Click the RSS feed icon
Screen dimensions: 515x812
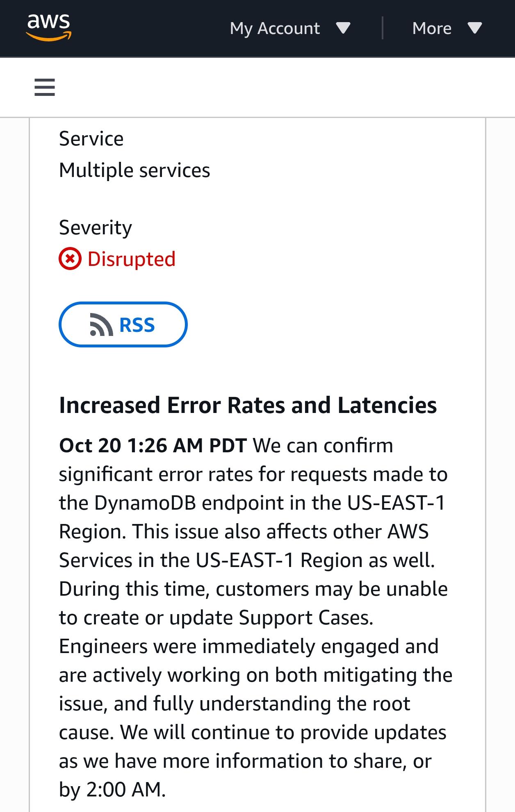[x=101, y=325]
